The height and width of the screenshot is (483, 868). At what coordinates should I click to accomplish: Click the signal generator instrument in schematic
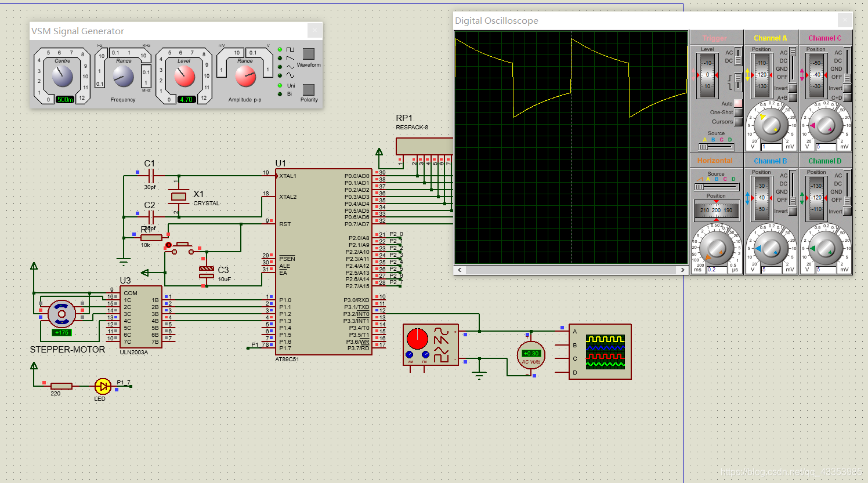coord(431,344)
